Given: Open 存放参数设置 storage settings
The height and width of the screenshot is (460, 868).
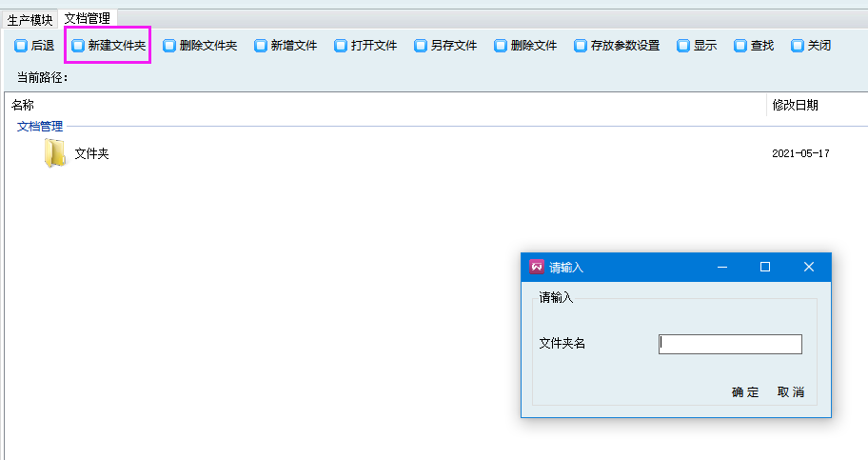Looking at the screenshot, I should click(x=617, y=45).
